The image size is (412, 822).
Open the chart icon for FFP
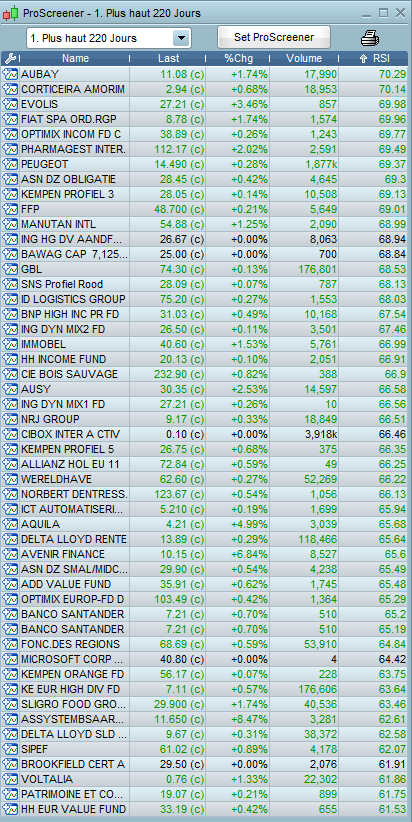click(x=10, y=209)
